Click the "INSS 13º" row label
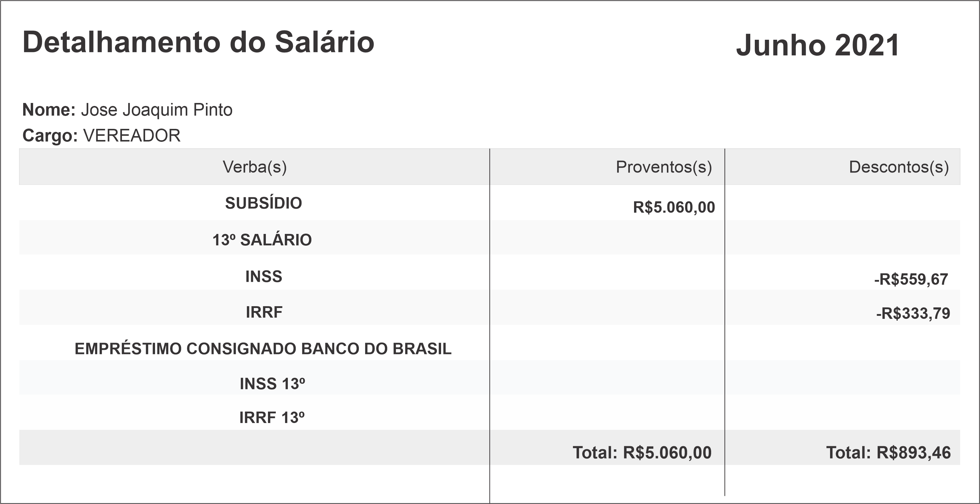 coord(272,384)
